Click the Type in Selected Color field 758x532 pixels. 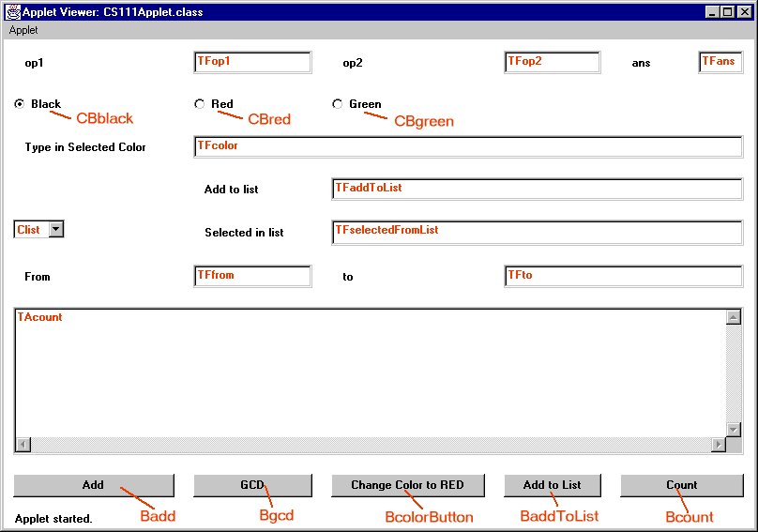point(468,146)
